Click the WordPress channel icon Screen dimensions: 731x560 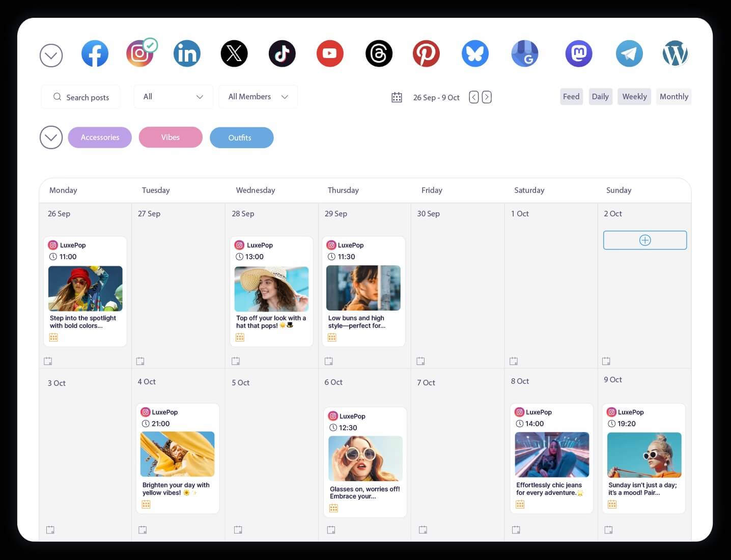click(676, 53)
